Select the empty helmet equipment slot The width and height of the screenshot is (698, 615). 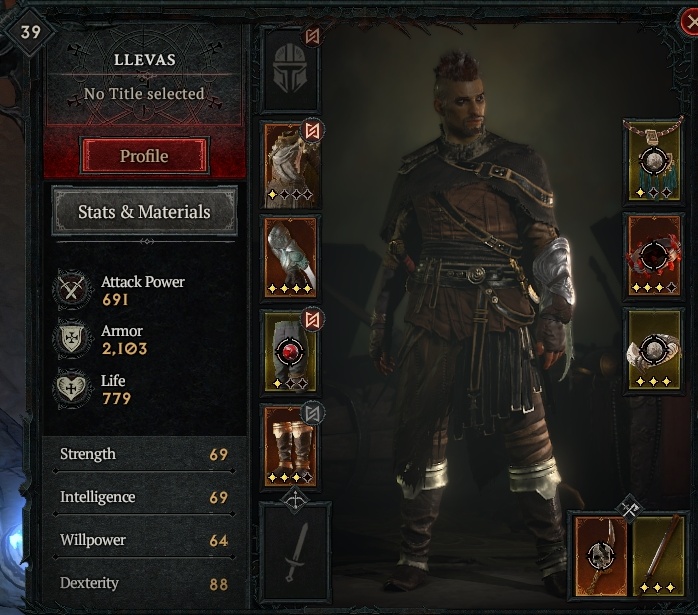tap(290, 69)
